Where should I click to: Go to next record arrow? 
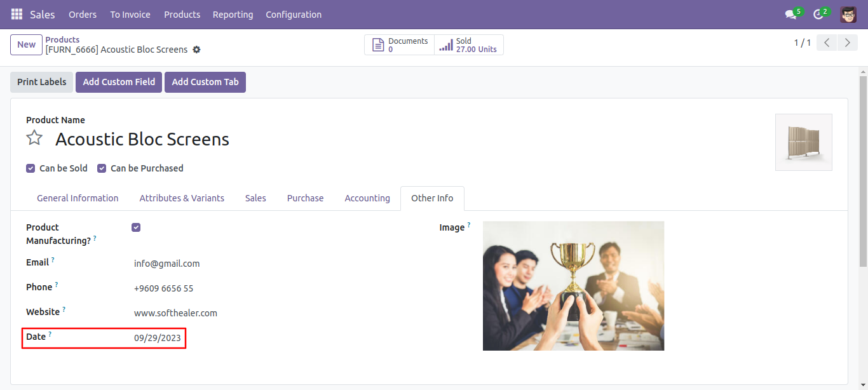coord(847,43)
